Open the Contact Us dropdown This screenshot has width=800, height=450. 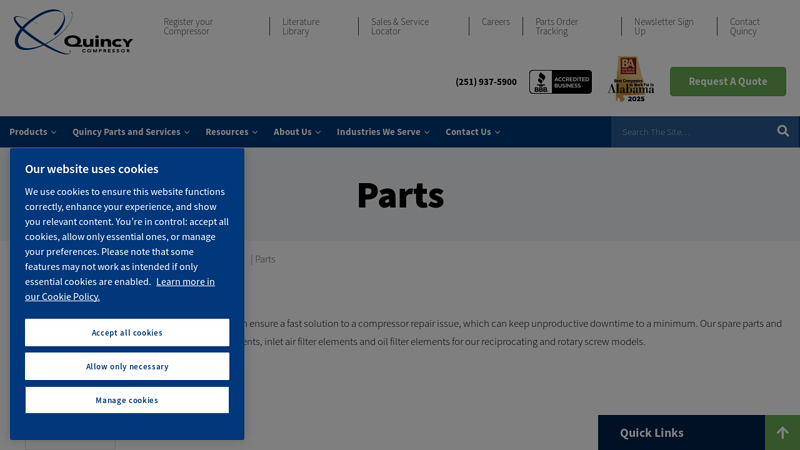pos(472,132)
